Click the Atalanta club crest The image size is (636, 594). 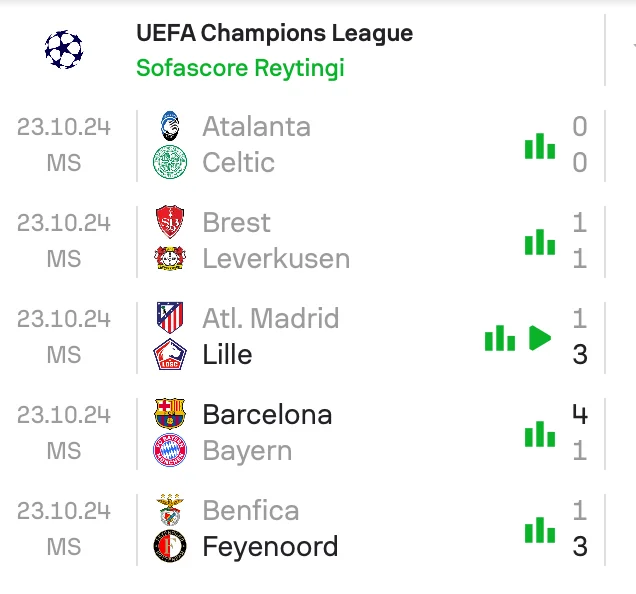169,127
